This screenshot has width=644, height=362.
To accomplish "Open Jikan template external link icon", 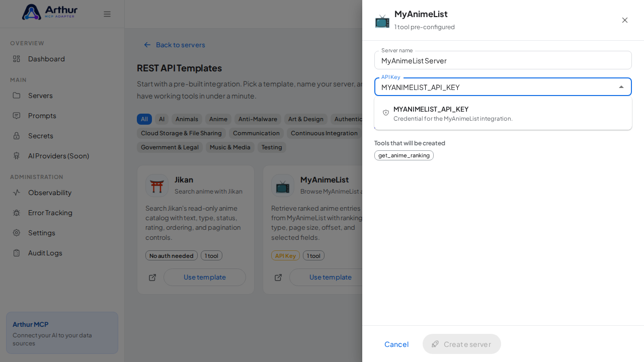I will coord(152,278).
